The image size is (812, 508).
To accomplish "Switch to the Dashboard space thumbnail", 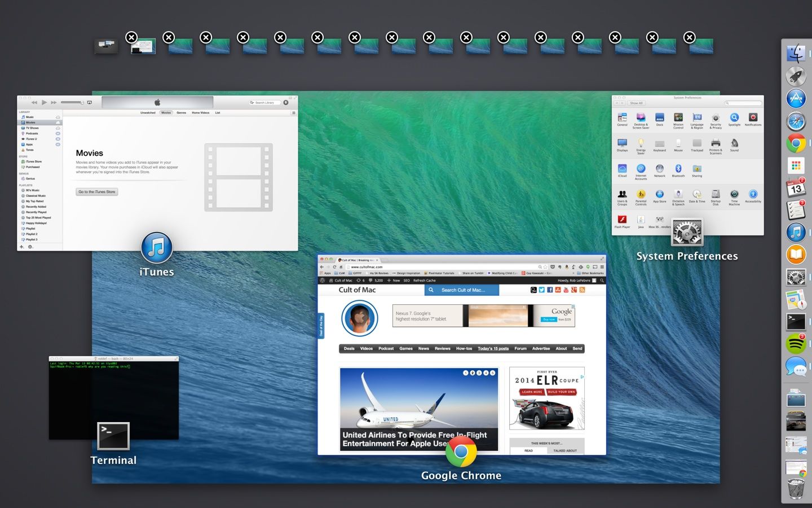I will pos(107,46).
